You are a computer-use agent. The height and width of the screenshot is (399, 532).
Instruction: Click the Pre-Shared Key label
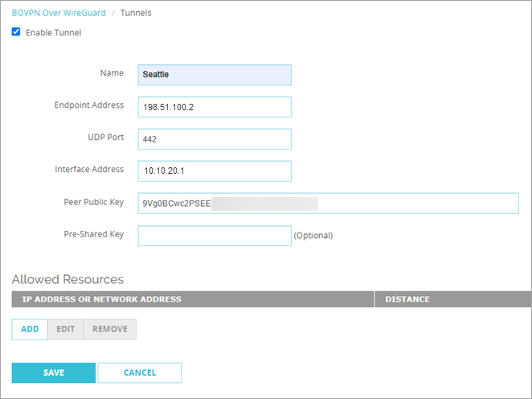(x=94, y=234)
